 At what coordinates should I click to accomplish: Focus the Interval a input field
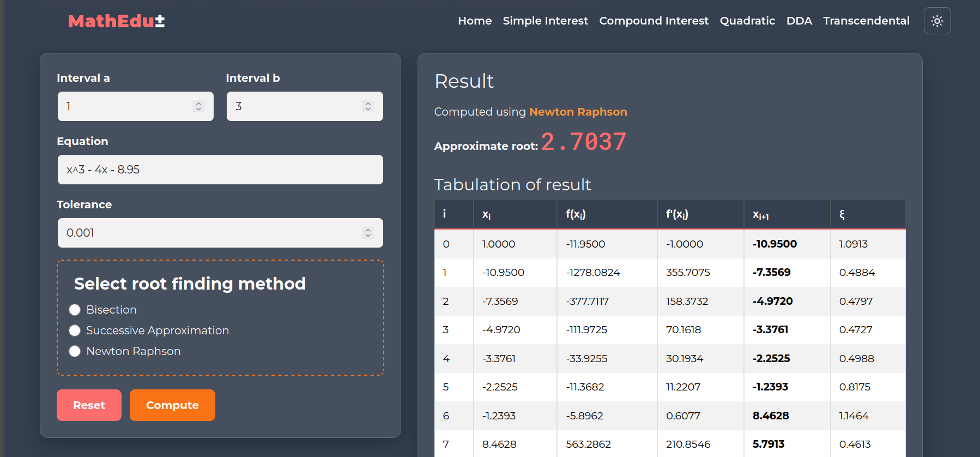pos(136,106)
